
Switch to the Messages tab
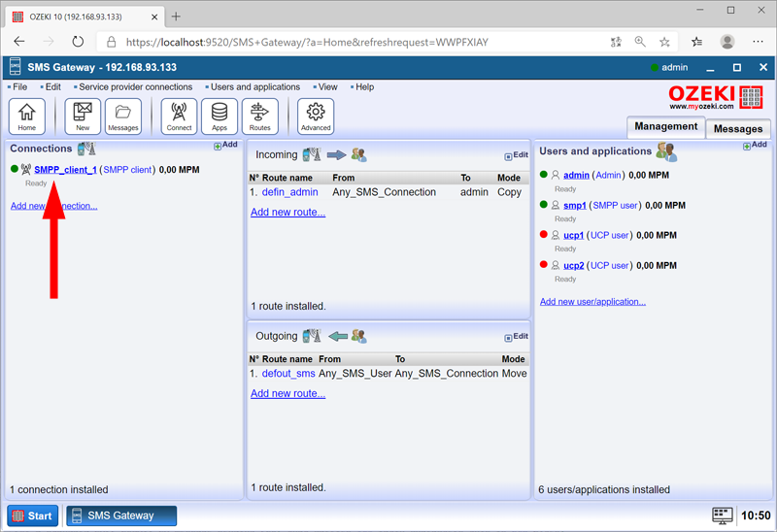(x=738, y=129)
